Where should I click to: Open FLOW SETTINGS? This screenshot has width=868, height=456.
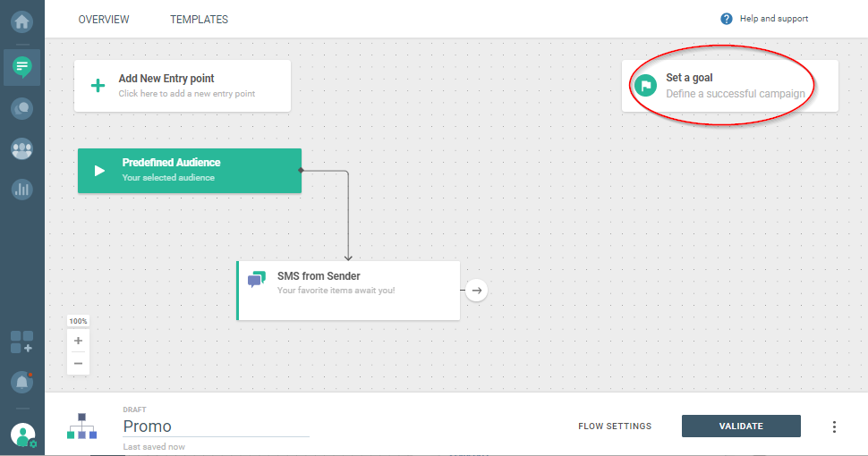615,426
